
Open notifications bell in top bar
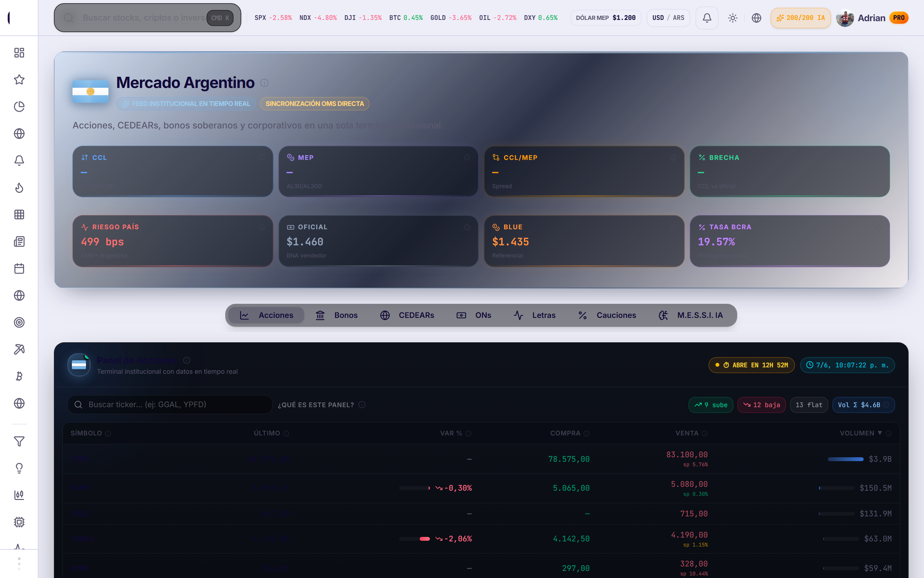click(x=707, y=18)
